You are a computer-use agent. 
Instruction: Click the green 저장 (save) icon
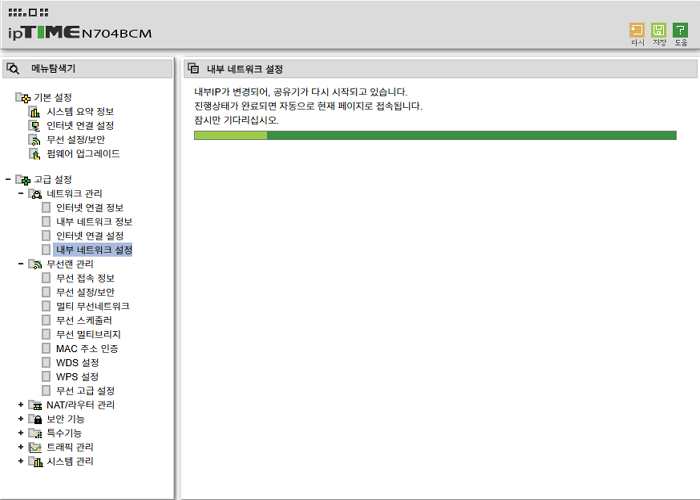tap(658, 30)
